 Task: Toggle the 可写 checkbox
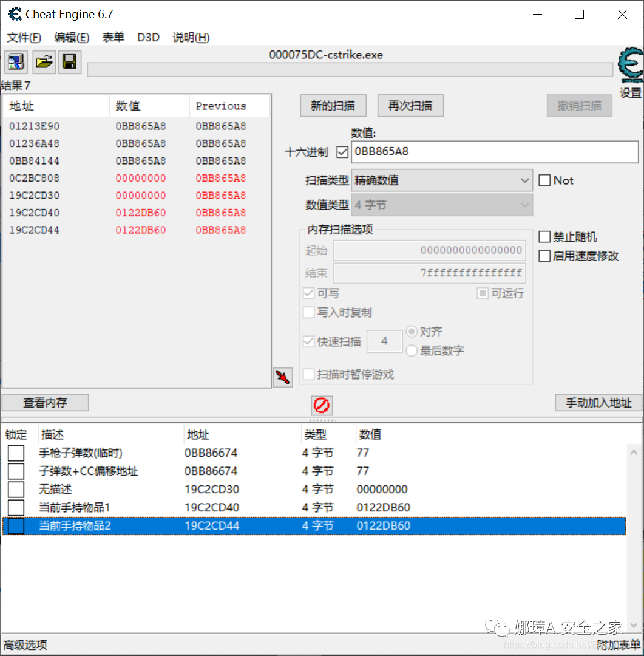coord(308,293)
